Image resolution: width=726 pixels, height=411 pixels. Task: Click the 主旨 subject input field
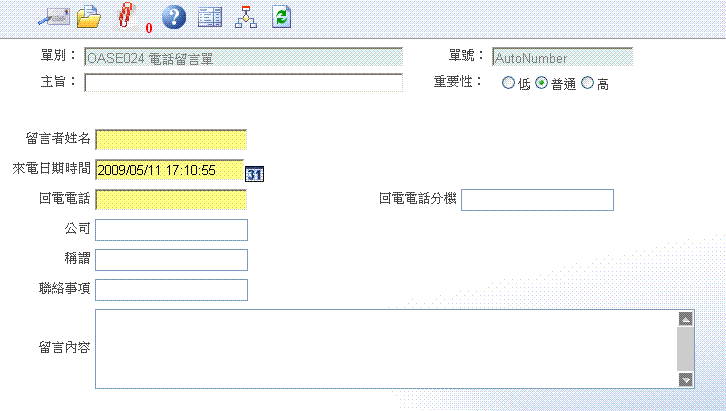pyautogui.click(x=243, y=83)
